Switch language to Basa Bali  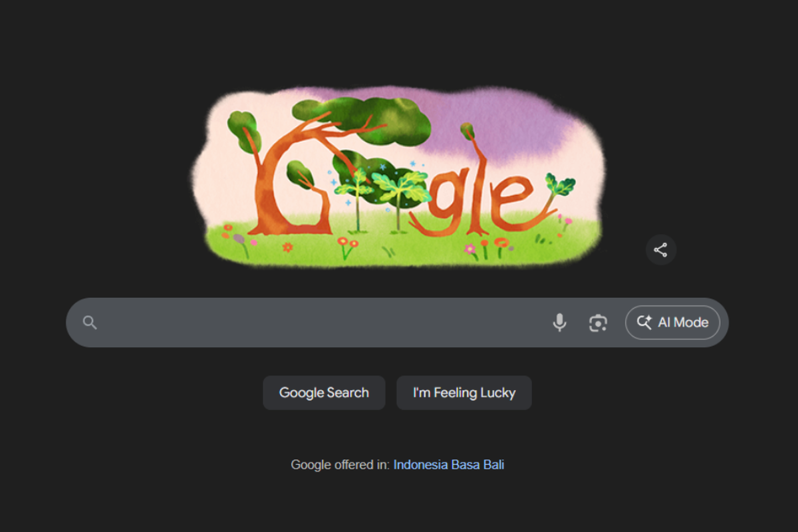pos(478,465)
